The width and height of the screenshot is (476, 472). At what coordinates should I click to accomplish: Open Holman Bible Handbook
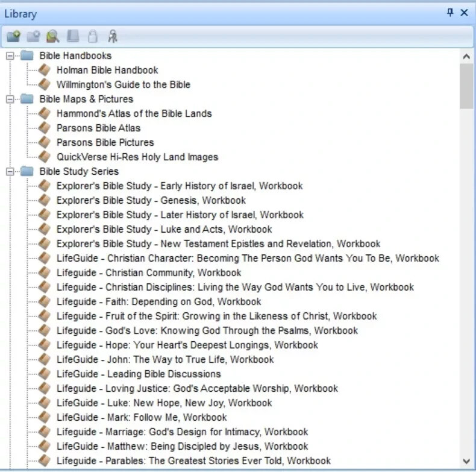pyautogui.click(x=107, y=70)
